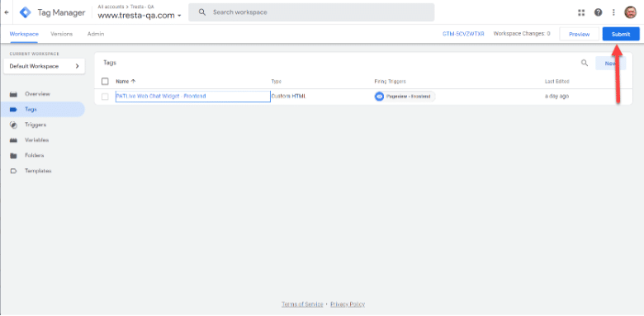Screen dimensions: 644x316
Task: Click the Folders icon in the sidebar
Action: click(13, 156)
